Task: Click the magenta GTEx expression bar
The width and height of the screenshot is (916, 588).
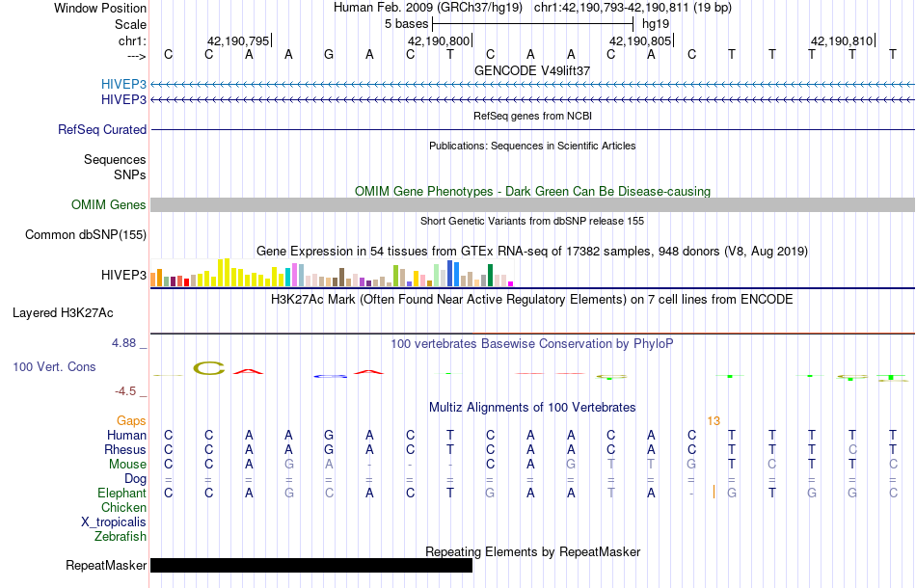Action: click(511, 283)
